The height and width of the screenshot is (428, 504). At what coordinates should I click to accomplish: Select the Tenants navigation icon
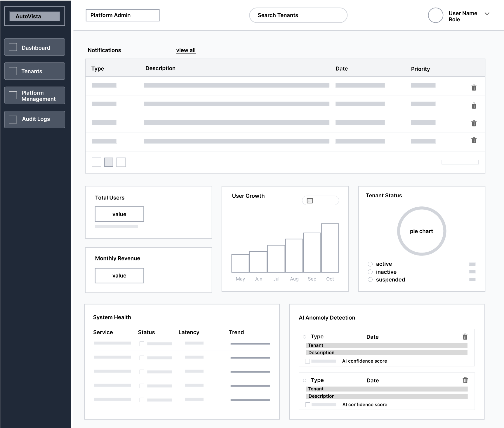(13, 71)
